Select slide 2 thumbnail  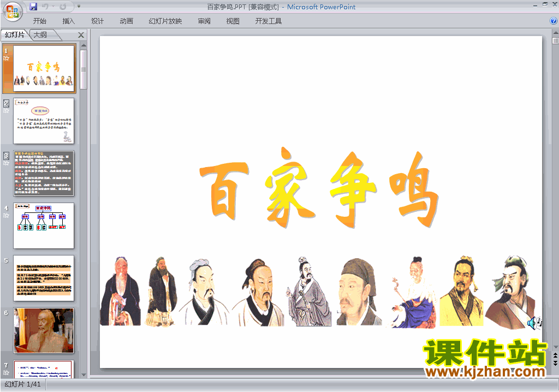[x=44, y=121]
